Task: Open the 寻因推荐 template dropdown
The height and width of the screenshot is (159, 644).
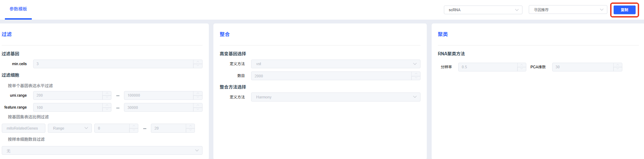Action: 568,10
